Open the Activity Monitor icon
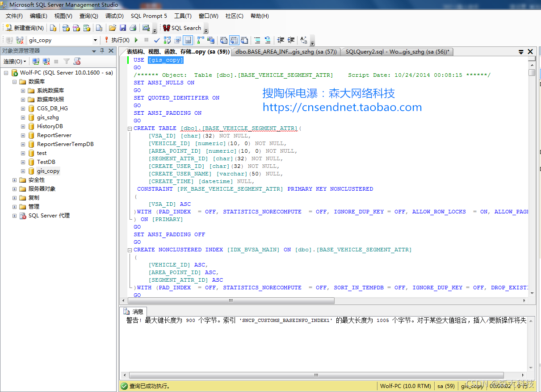 tap(146, 28)
